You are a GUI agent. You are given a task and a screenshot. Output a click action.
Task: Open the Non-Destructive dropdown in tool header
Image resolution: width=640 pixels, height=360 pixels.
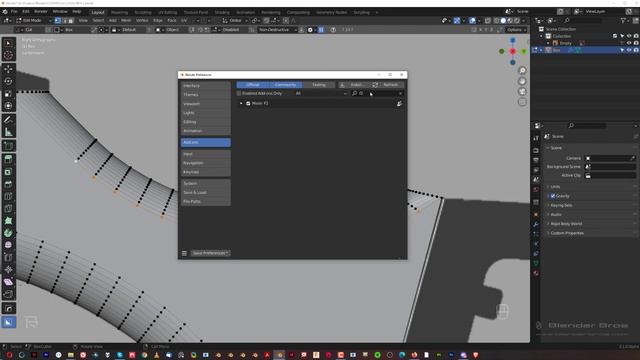pyautogui.click(x=277, y=30)
